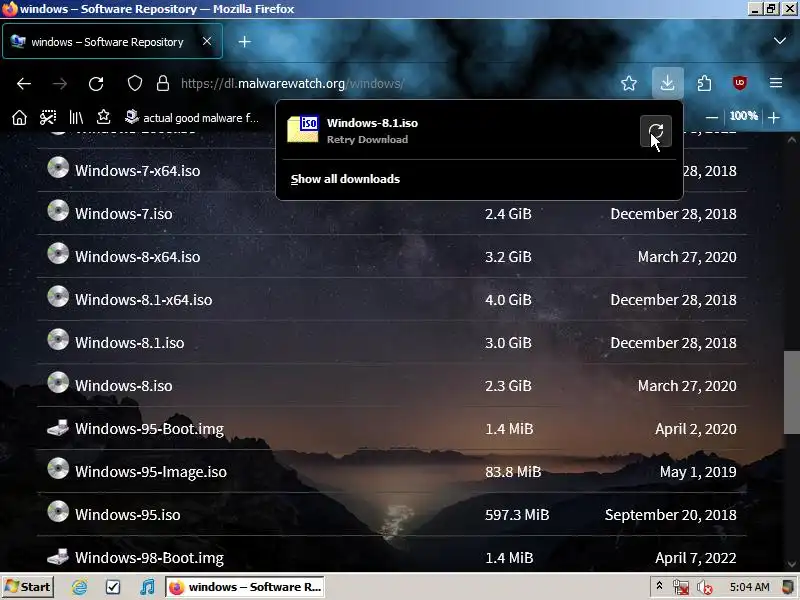Reset zoom via 100% label
The width and height of the screenshot is (800, 600).
743,116
